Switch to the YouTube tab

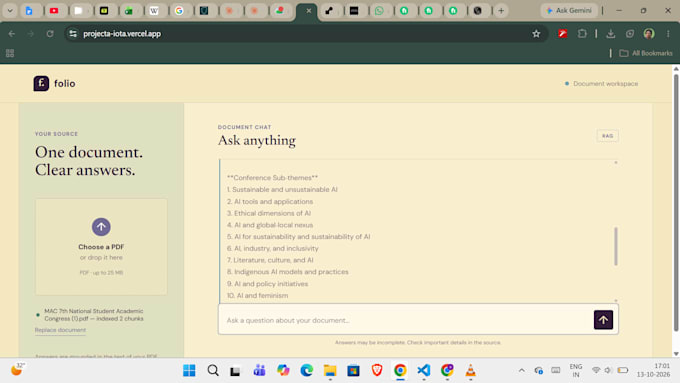click(x=54, y=11)
